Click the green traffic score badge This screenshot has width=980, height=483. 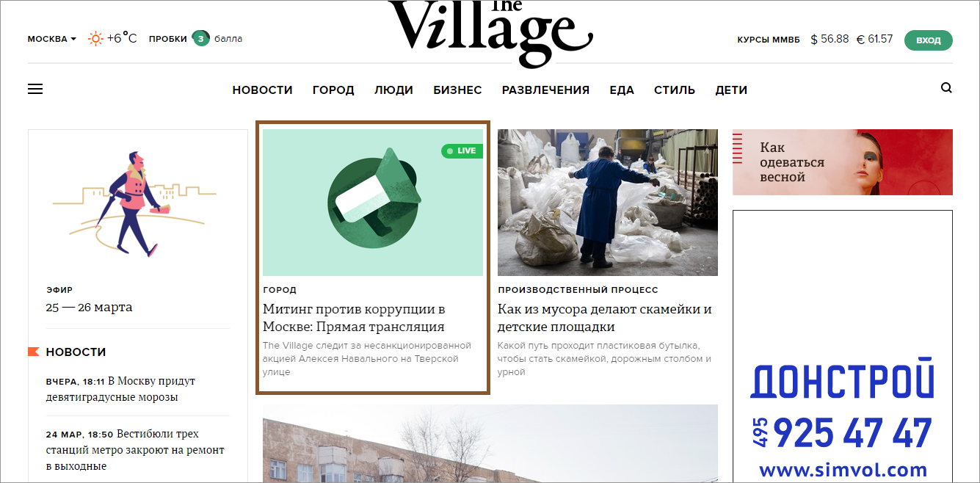(x=201, y=38)
